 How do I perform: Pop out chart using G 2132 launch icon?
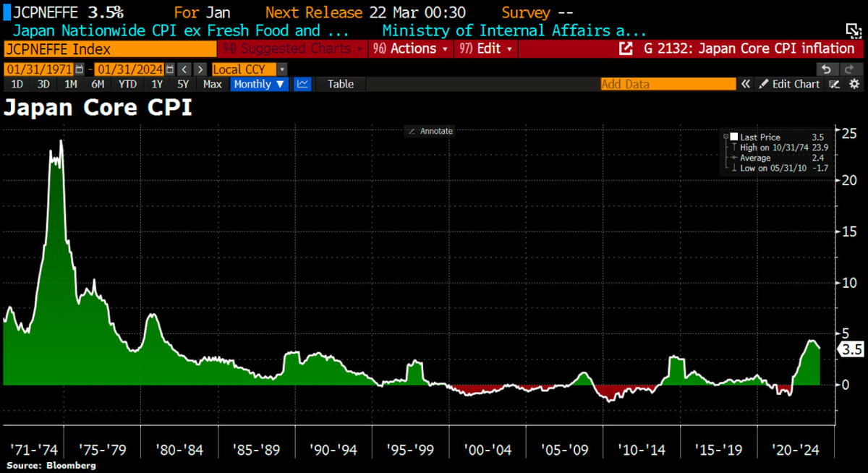click(626, 49)
